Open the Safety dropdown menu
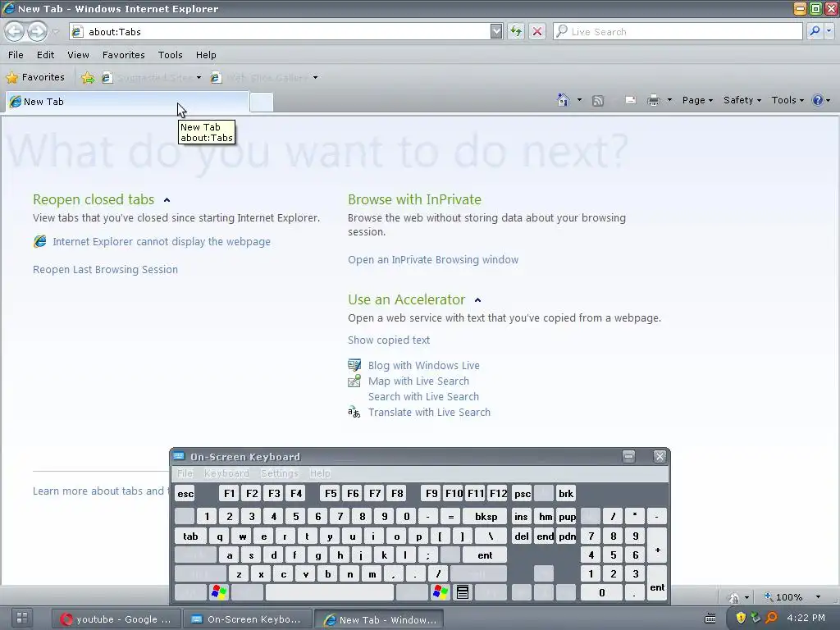The width and height of the screenshot is (840, 630). tap(742, 100)
